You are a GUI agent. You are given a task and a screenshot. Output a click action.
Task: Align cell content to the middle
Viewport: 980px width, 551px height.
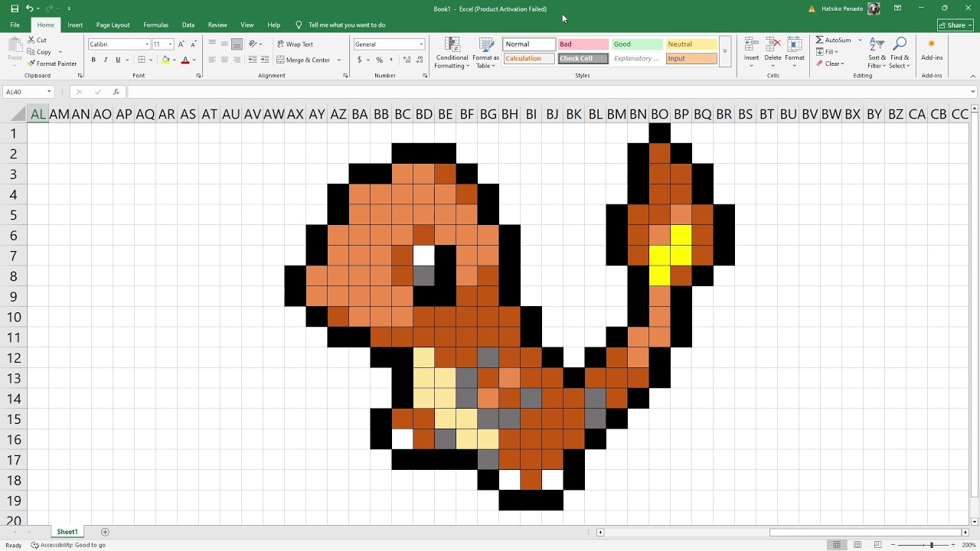click(x=225, y=44)
